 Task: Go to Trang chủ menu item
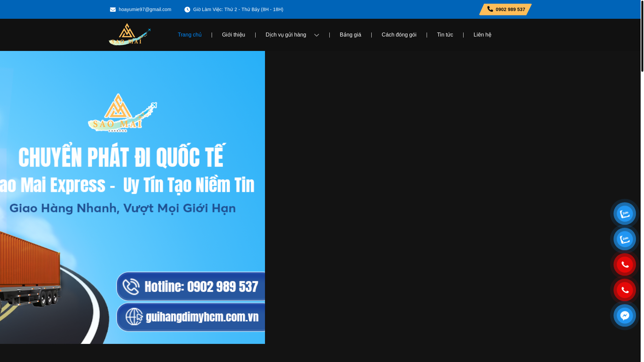coord(190,35)
